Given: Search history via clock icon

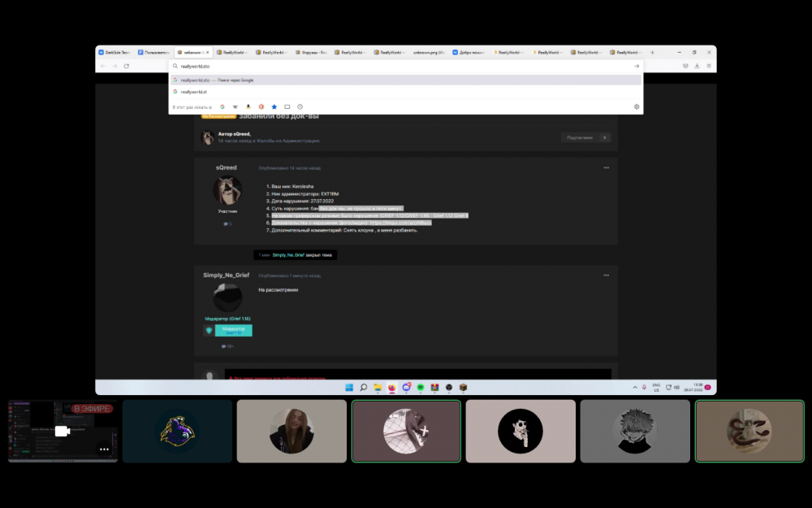Looking at the screenshot, I should [300, 106].
